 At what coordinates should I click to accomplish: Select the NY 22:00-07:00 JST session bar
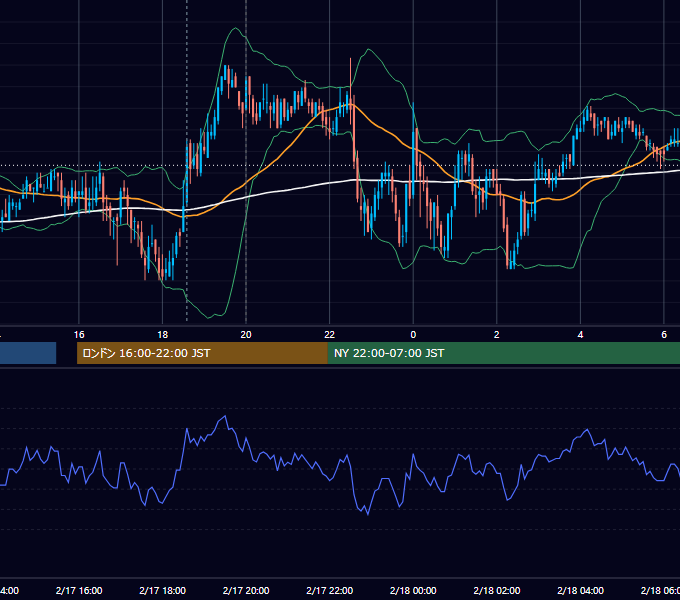[x=503, y=353]
